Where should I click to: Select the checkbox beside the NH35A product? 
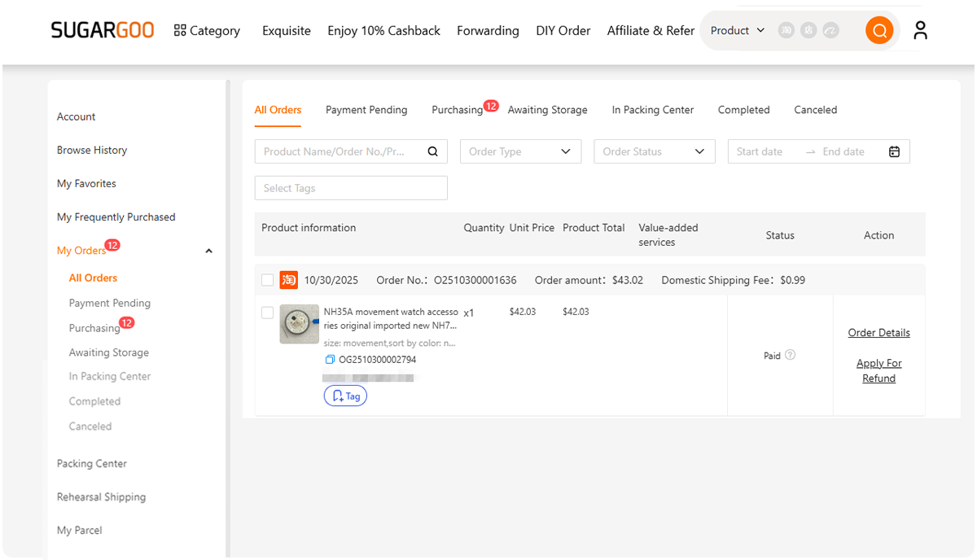[267, 313]
